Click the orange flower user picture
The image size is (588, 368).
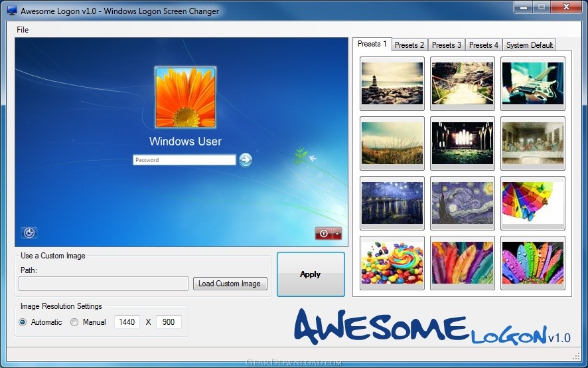point(186,97)
